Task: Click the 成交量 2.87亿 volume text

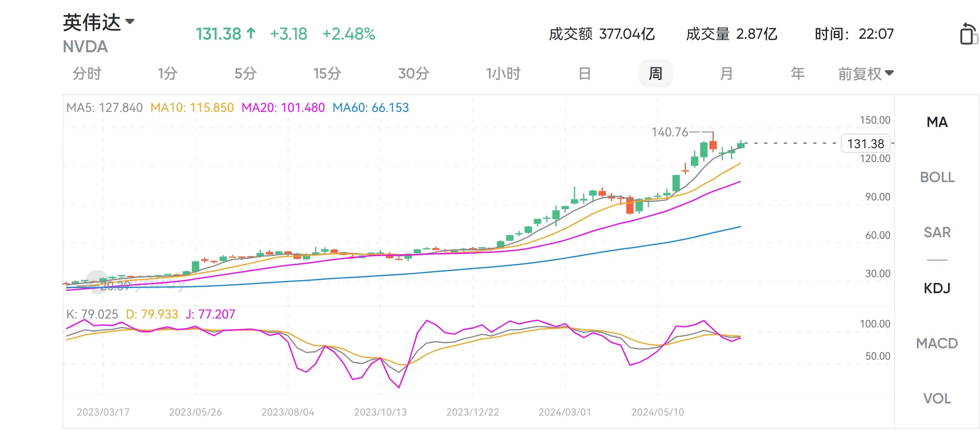Action: coord(731,34)
